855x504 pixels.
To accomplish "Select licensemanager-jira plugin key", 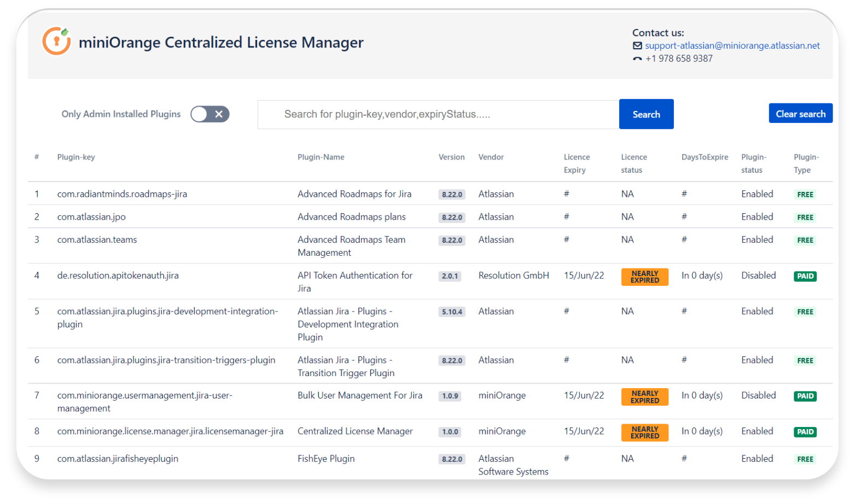I will (170, 431).
